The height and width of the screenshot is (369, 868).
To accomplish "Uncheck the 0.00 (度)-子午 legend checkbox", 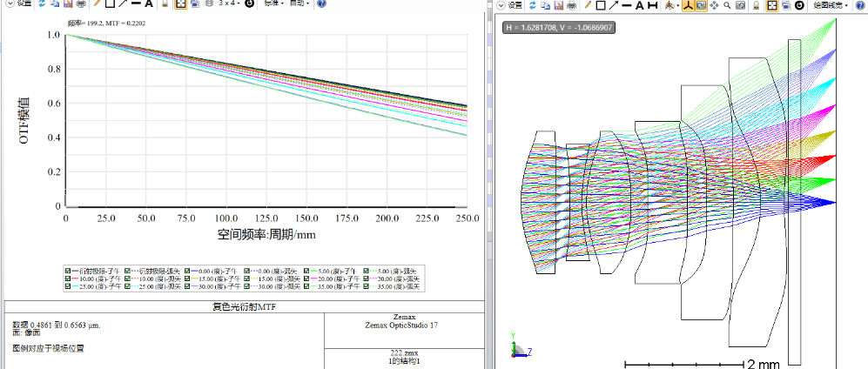I will tap(187, 270).
